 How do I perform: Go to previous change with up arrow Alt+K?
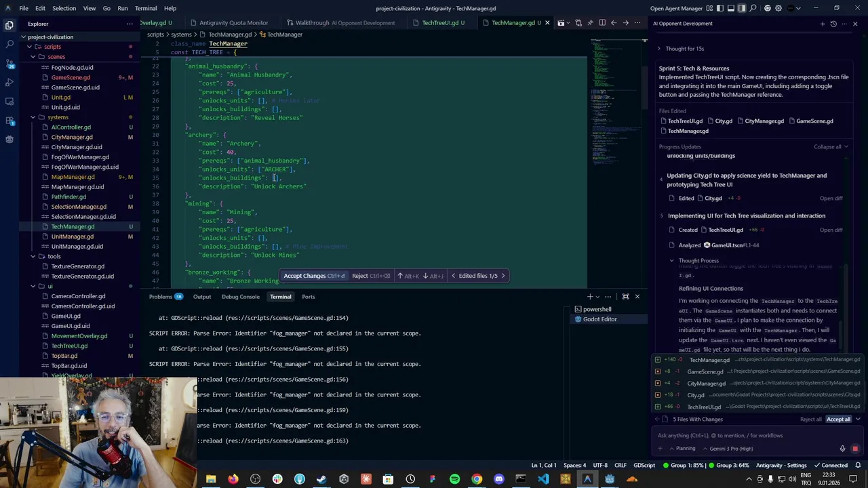coord(409,276)
